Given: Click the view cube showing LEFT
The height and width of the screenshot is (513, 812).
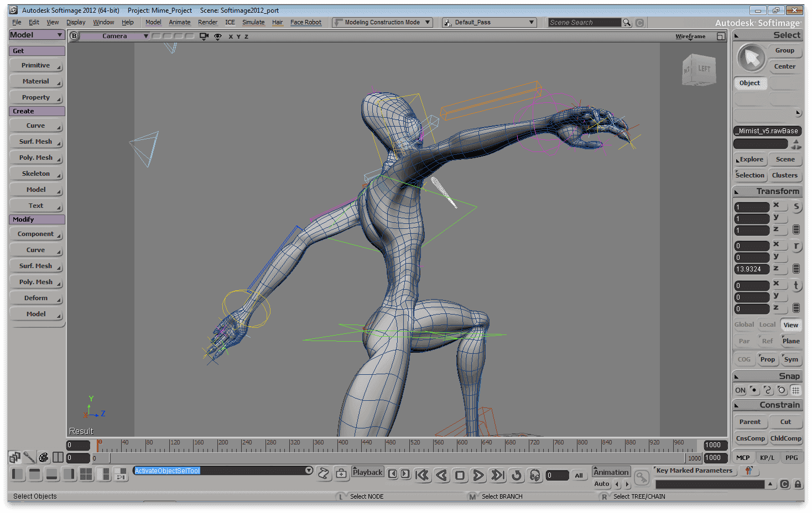Looking at the screenshot, I should pyautogui.click(x=699, y=70).
